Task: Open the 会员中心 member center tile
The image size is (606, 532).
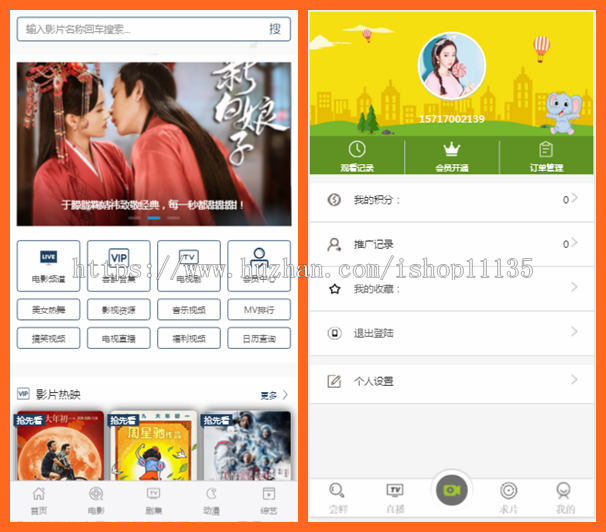Action: [259, 266]
